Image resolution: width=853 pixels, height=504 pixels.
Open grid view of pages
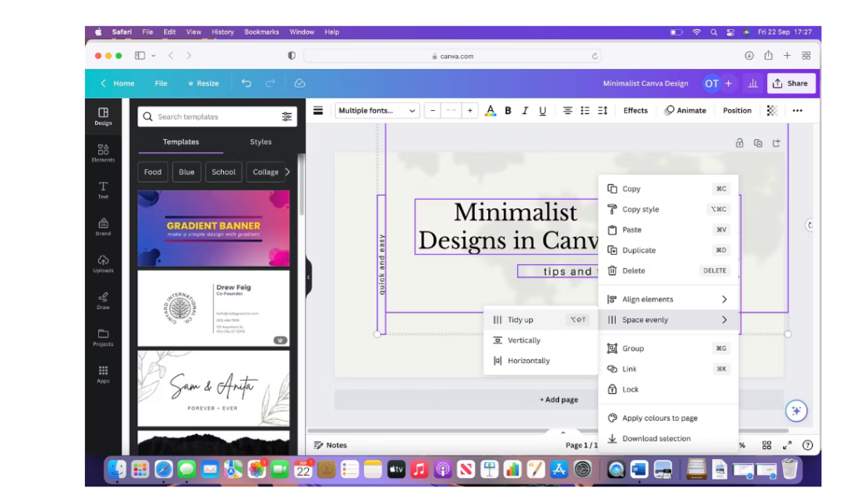pos(766,445)
